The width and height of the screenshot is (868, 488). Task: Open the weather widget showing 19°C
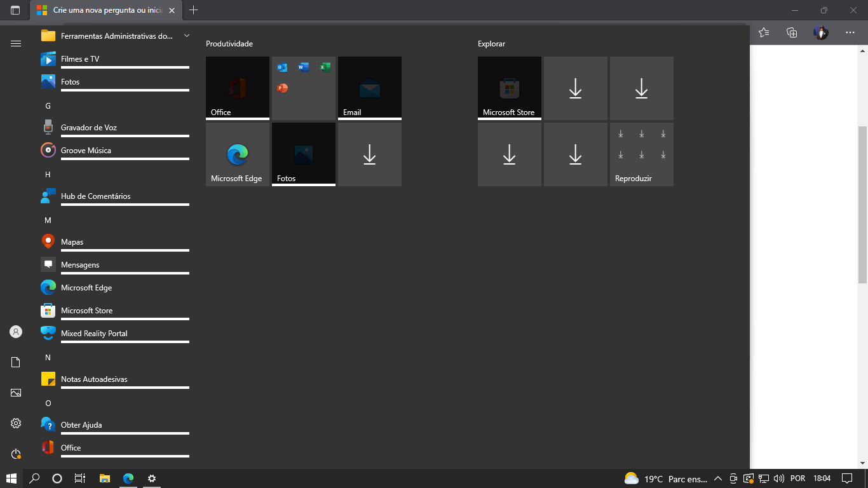pos(665,478)
